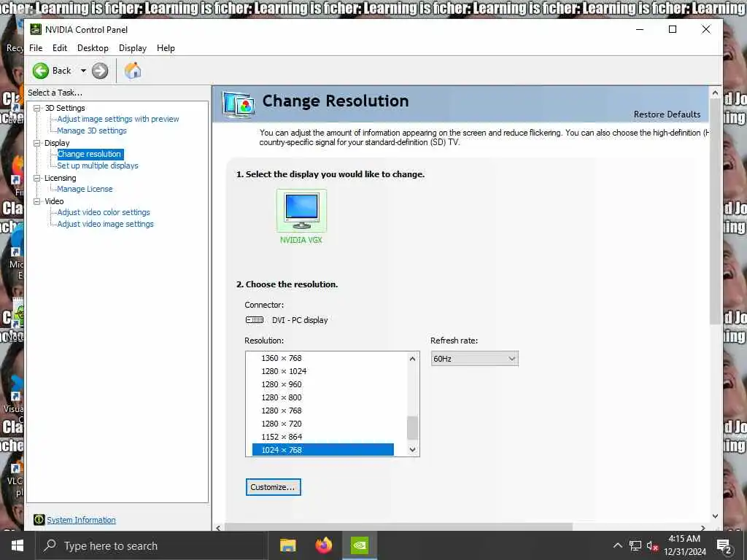
Task: Open the Desktop menu
Action: [93, 48]
